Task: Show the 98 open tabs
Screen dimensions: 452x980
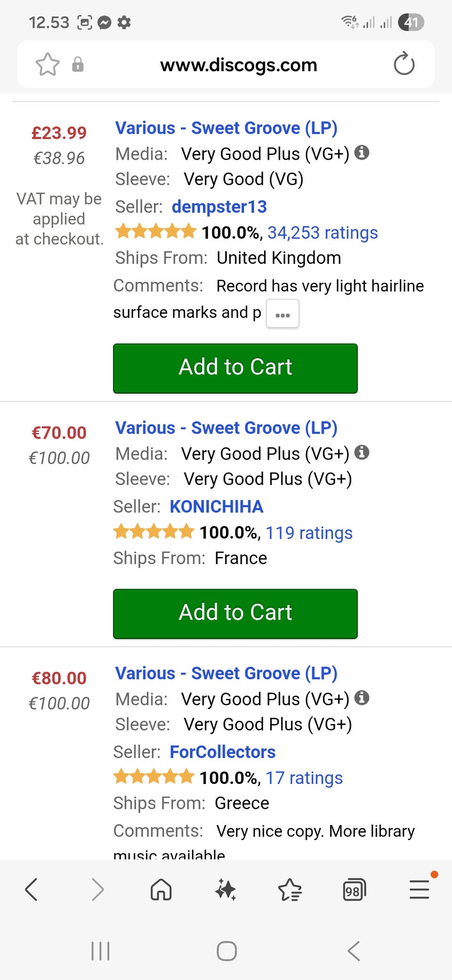Action: [x=354, y=890]
